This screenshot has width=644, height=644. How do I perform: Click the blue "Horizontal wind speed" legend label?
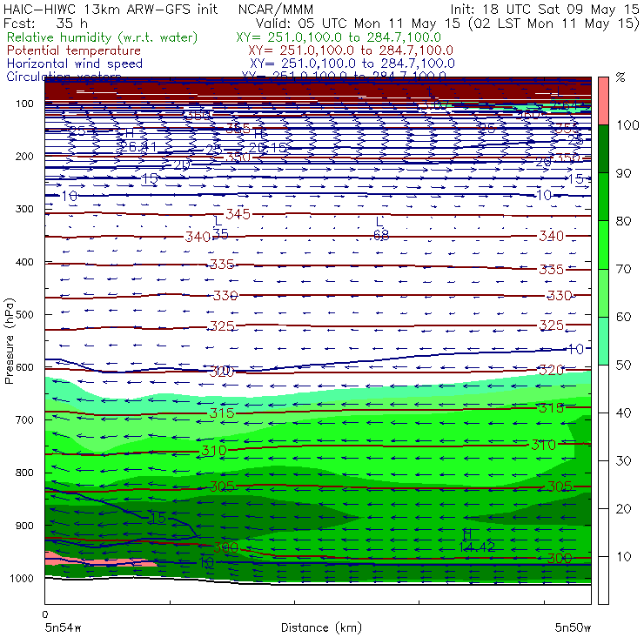75,64
